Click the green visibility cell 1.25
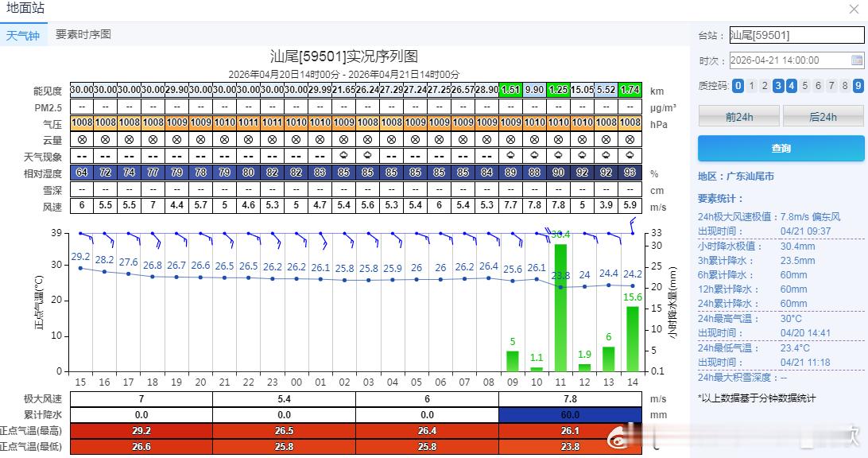 tap(558, 90)
